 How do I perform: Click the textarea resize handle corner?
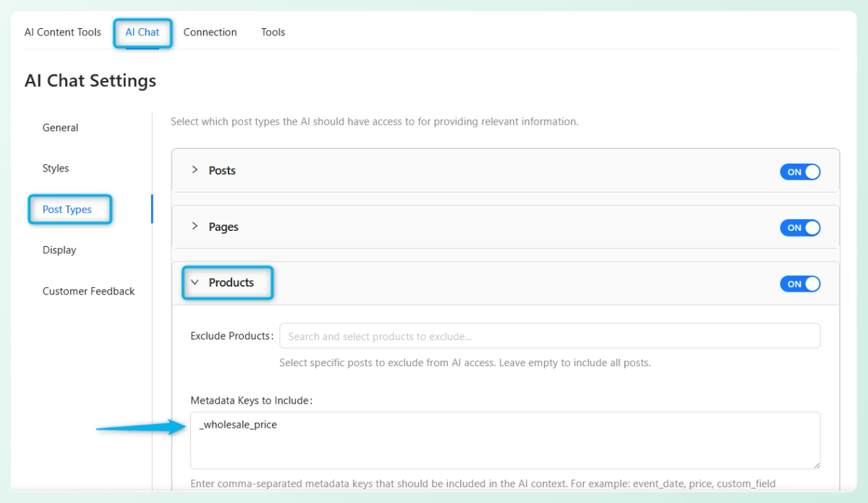click(x=817, y=465)
